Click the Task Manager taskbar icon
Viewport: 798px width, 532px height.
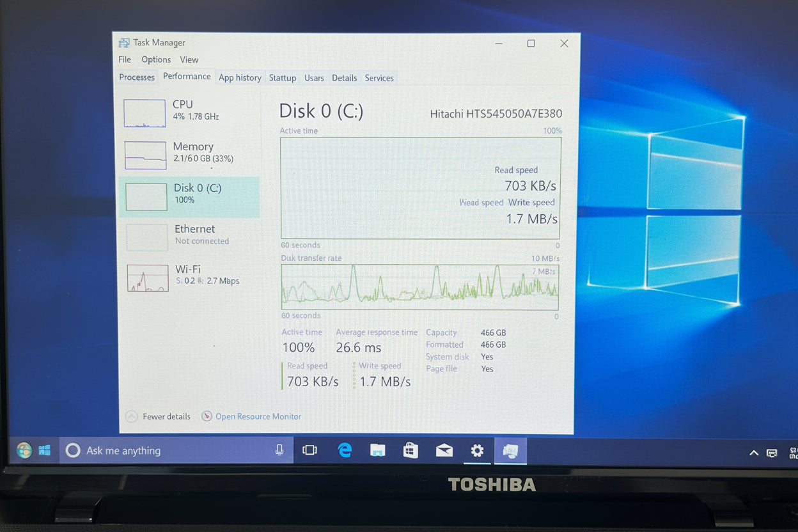pos(510,451)
